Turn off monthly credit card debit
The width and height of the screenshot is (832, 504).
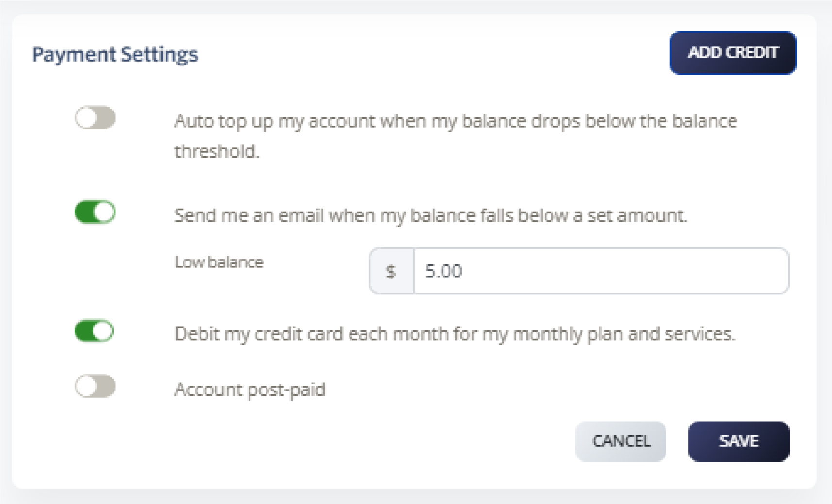pyautogui.click(x=94, y=331)
